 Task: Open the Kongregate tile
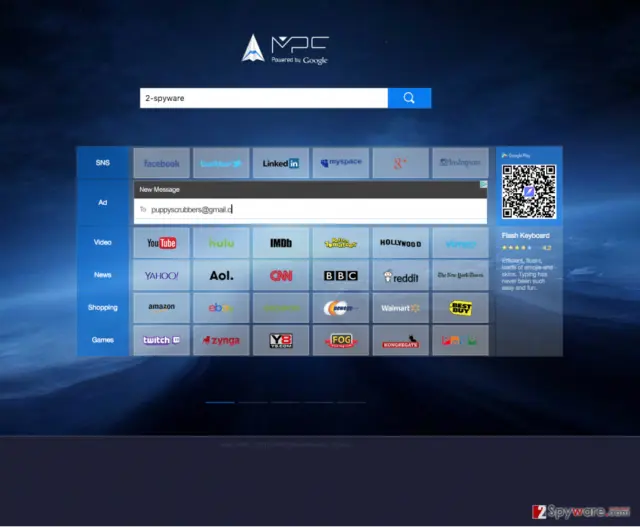[x=400, y=340]
